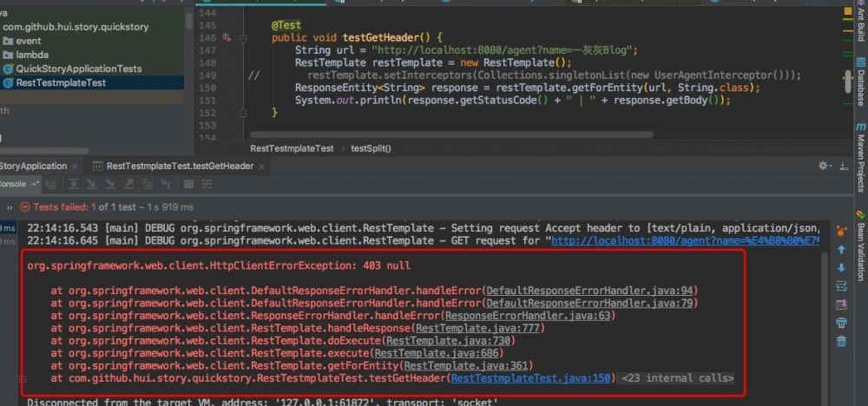Click the Bean Validation tool window icon
This screenshot has height=406, width=868.
click(x=861, y=214)
